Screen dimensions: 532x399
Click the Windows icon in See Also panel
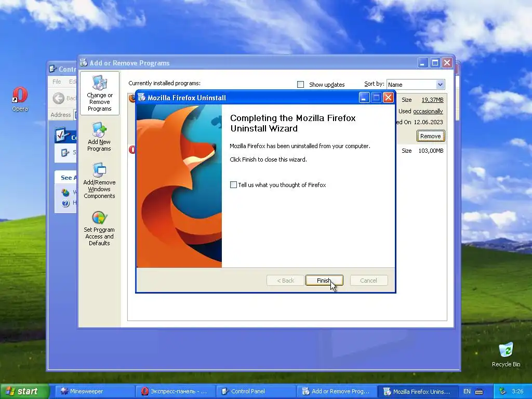pyautogui.click(x=65, y=193)
